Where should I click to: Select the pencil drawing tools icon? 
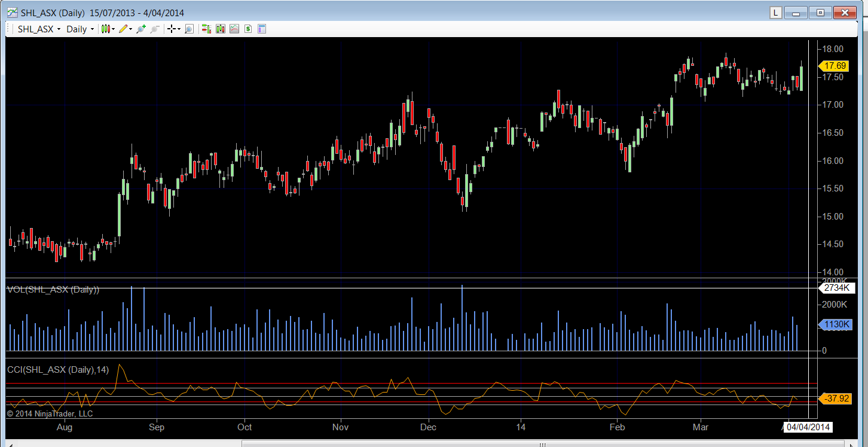123,29
